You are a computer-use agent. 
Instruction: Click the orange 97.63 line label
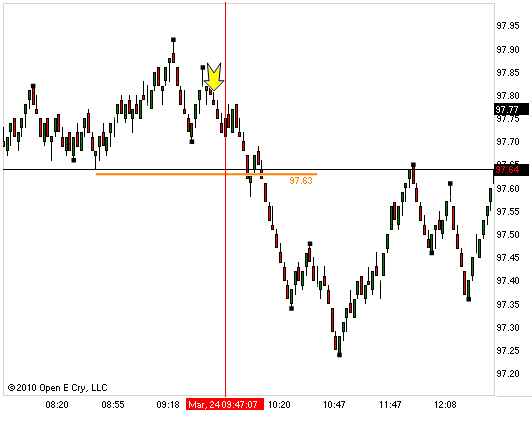[301, 181]
